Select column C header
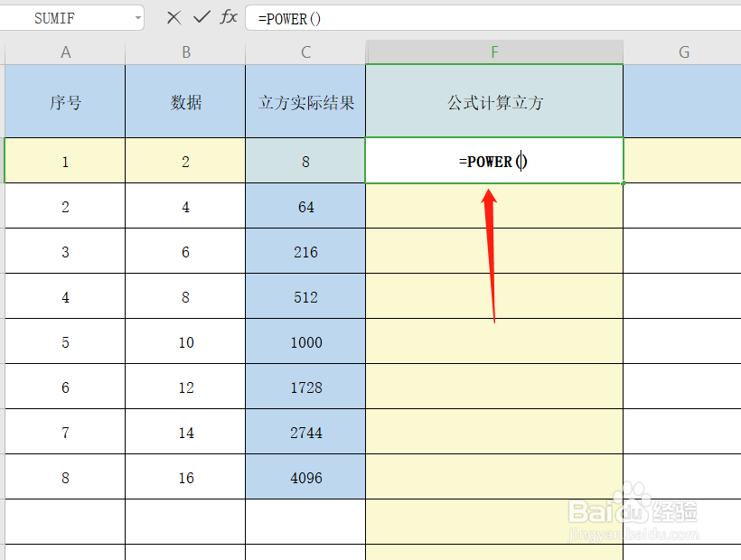The height and width of the screenshot is (560, 741). pos(305,52)
